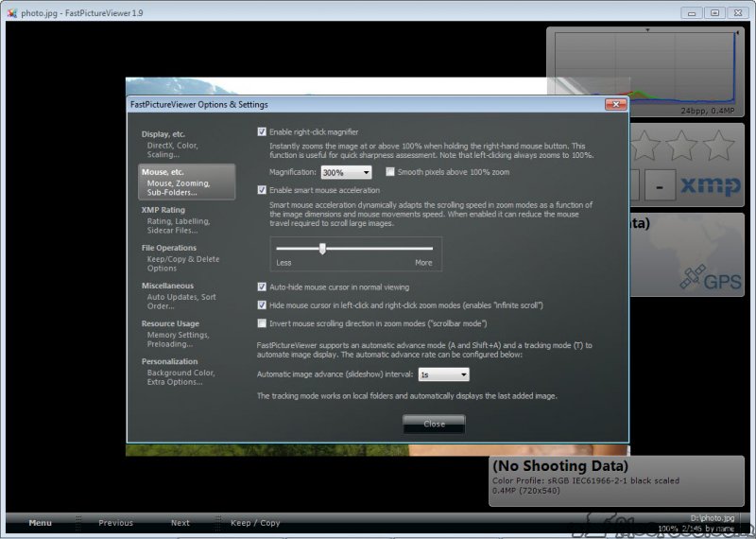Toggle Auto-hide mouse cursor in normal viewing

click(262, 287)
